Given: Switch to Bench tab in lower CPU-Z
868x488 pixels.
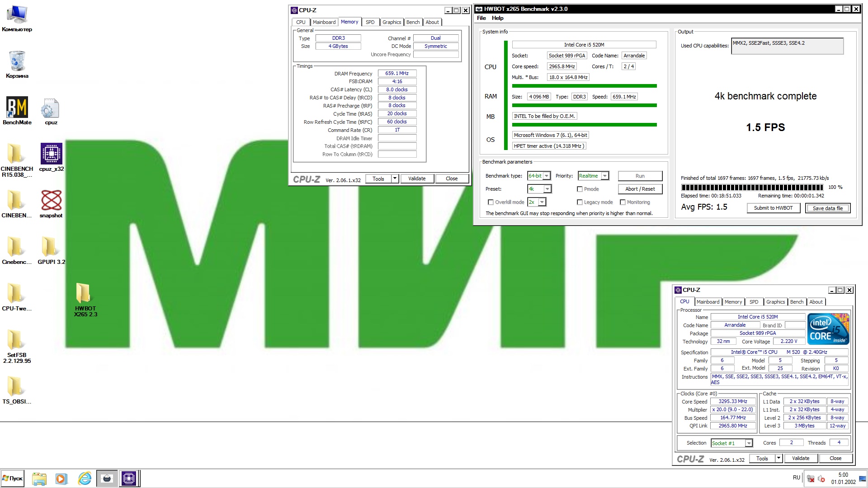Looking at the screenshot, I should [x=797, y=302].
